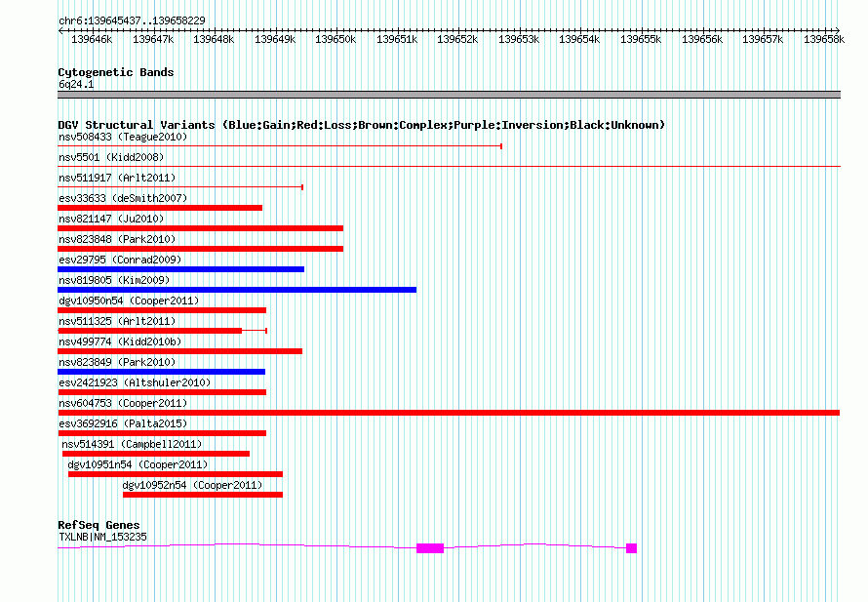This screenshot has height=602, width=868.
Task: Select the red esv33633 loss bar
Action: [160, 208]
